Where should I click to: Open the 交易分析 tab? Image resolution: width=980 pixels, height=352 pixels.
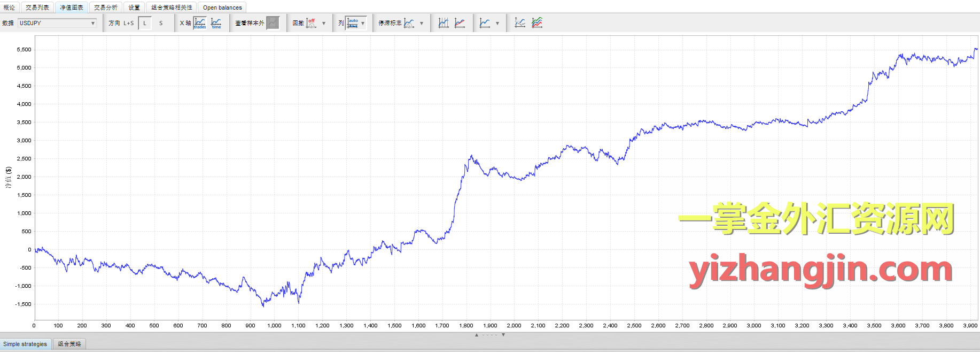coord(106,7)
